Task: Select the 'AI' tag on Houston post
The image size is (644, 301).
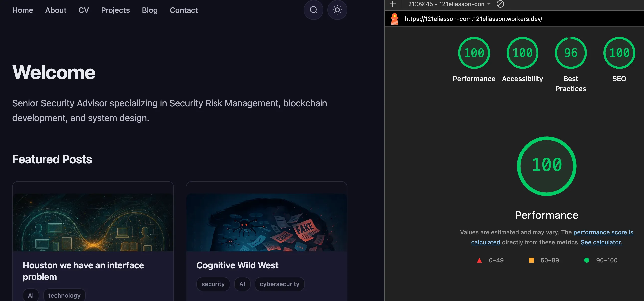Action: tap(31, 295)
